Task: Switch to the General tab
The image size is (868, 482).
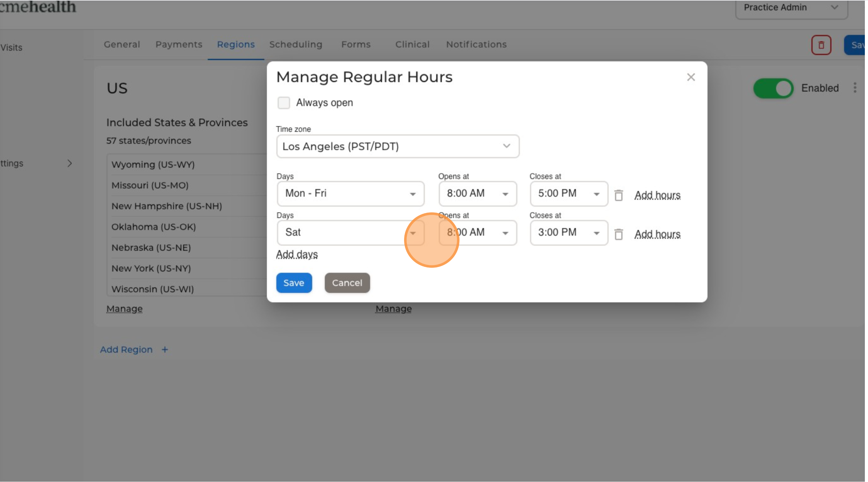Action: pos(122,44)
